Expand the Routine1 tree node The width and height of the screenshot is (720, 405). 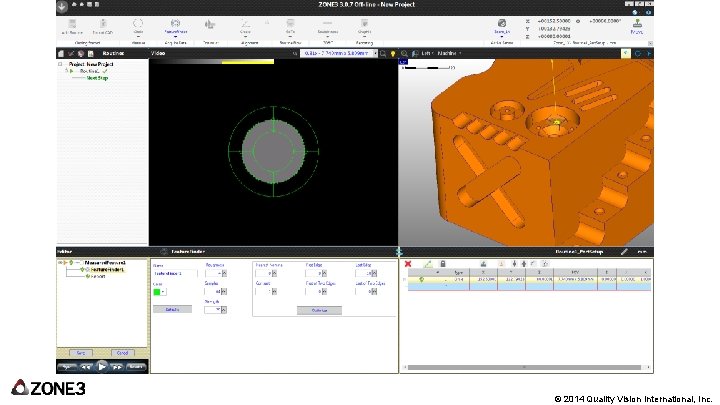(x=67, y=71)
